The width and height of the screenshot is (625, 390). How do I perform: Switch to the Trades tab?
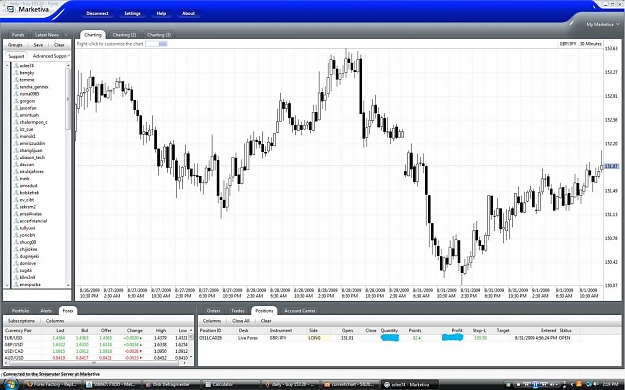pyautogui.click(x=238, y=311)
